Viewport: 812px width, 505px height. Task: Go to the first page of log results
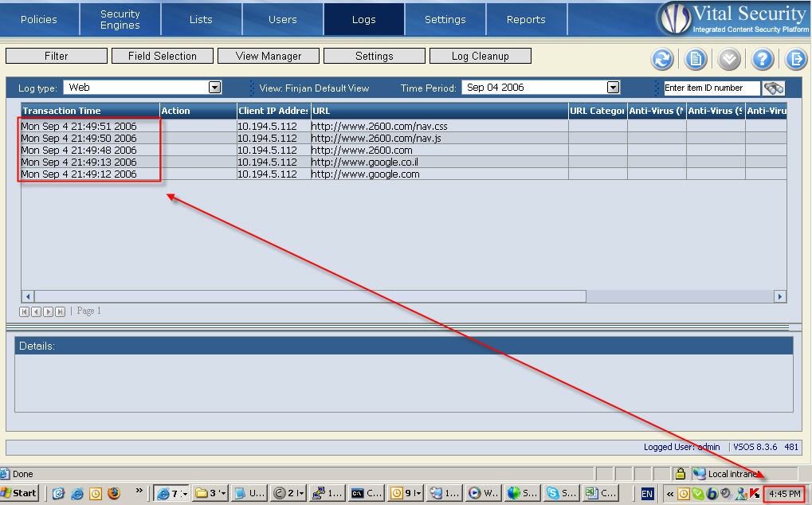coord(25,311)
